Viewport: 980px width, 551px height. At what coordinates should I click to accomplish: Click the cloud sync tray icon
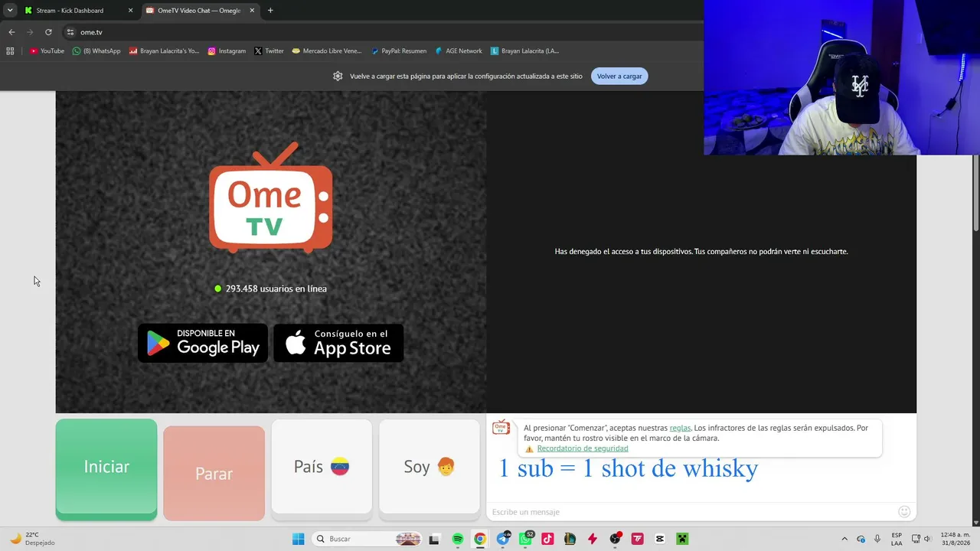point(861,539)
